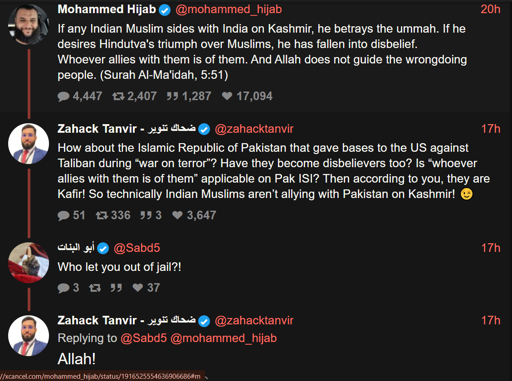The width and height of the screenshot is (512, 381).
Task: Like @Sabd5's tweet with 37 hearts
Action: coord(138,287)
